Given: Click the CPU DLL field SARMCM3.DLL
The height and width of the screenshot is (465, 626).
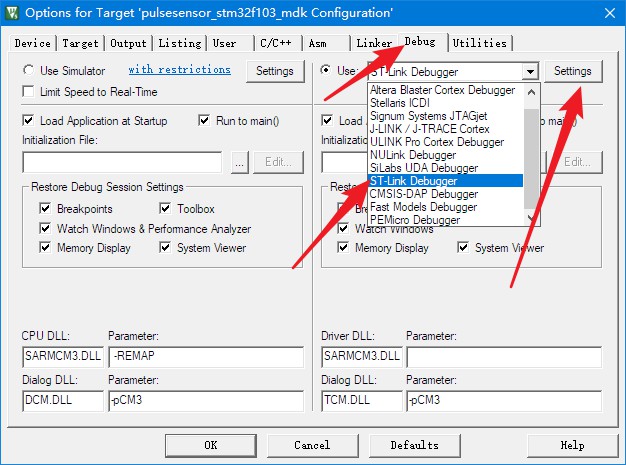Looking at the screenshot, I should tap(63, 356).
